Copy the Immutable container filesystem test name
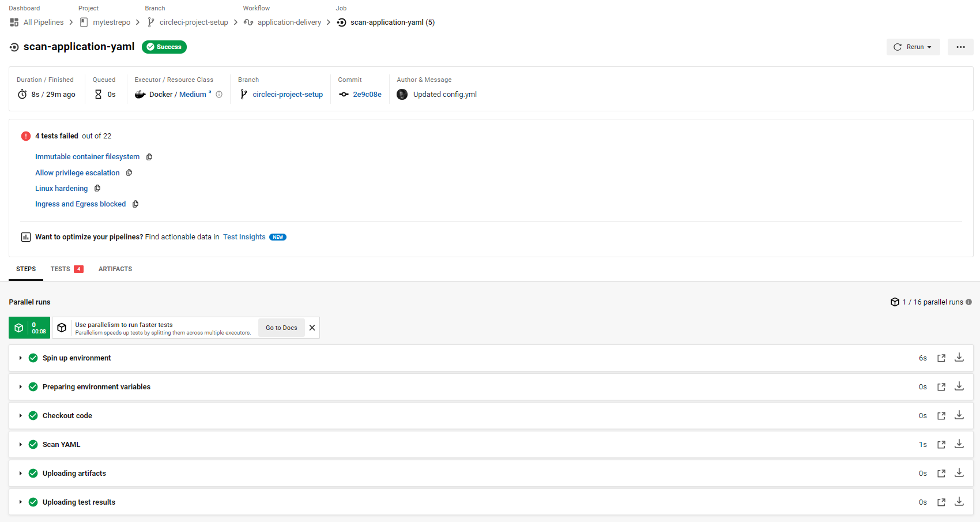Viewport: 980px width, 522px height. tap(149, 157)
